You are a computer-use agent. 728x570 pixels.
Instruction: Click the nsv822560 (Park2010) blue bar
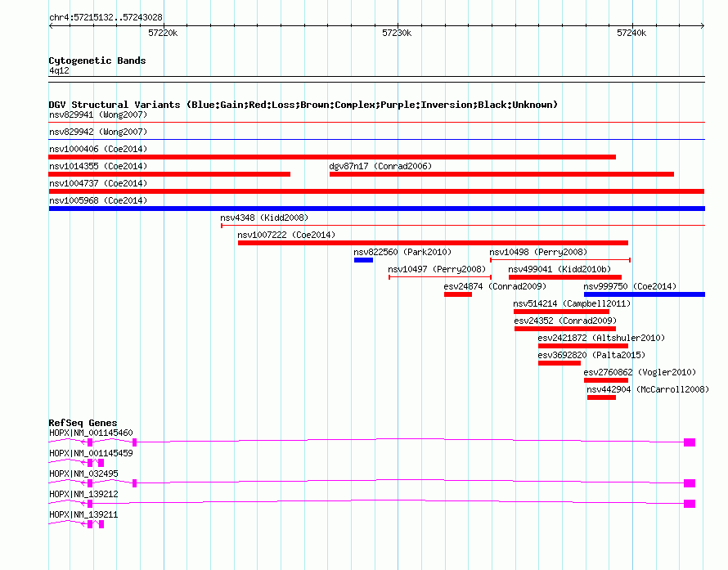[x=363, y=260]
